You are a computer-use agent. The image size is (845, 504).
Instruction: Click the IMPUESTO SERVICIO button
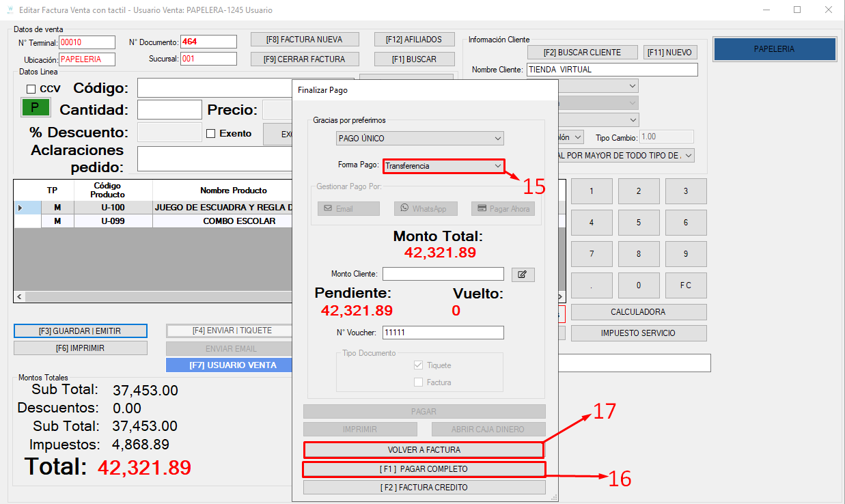[x=639, y=333]
